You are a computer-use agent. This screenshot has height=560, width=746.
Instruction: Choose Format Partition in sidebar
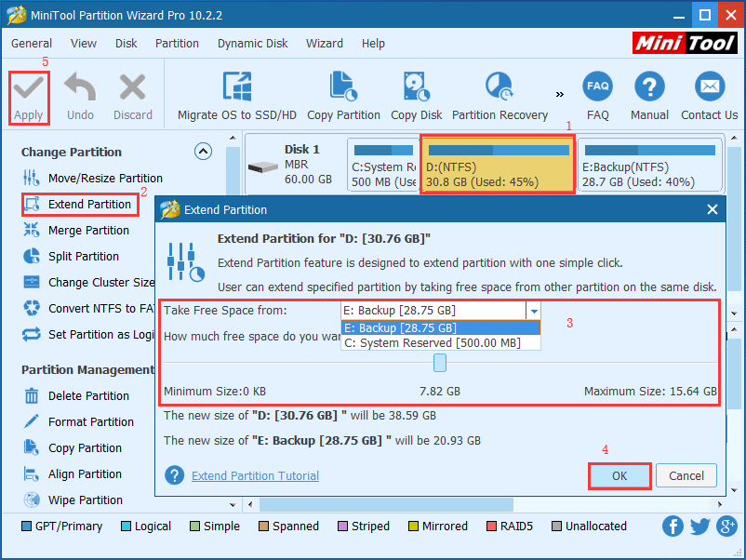point(79,422)
